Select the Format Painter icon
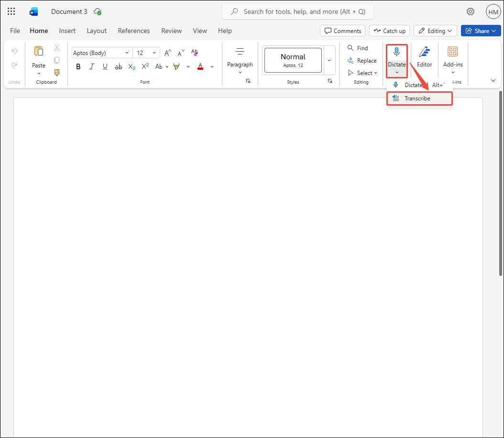Image resolution: width=504 pixels, height=438 pixels. (57, 72)
